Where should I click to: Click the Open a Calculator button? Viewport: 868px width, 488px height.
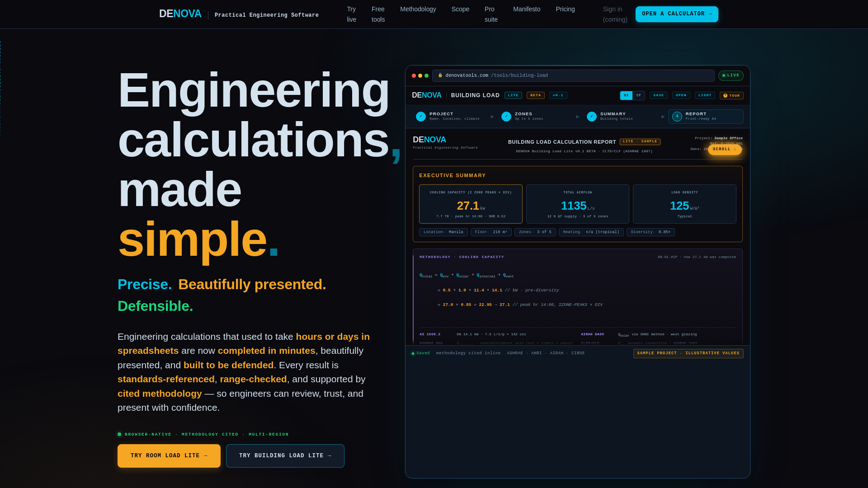(x=677, y=14)
